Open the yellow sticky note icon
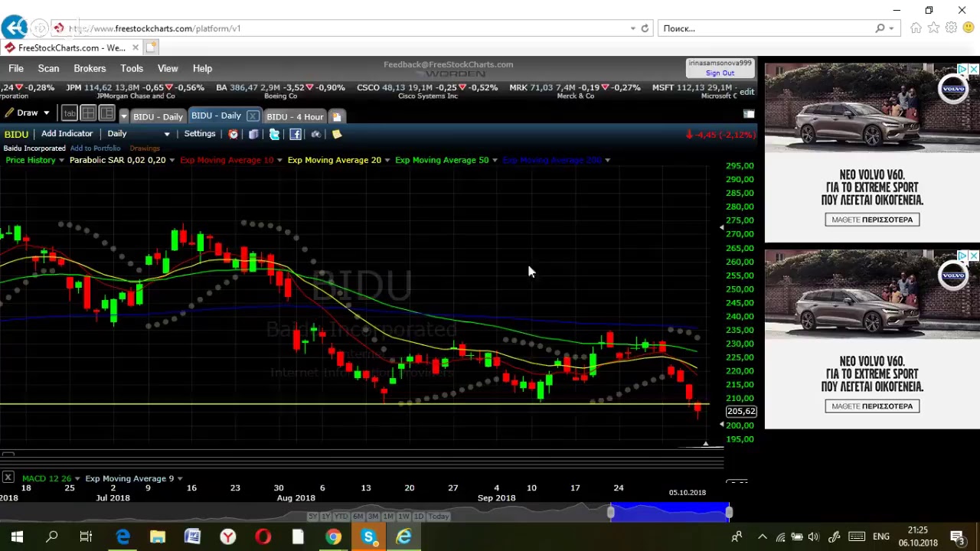Viewport: 980px width, 551px height. pyautogui.click(x=337, y=134)
